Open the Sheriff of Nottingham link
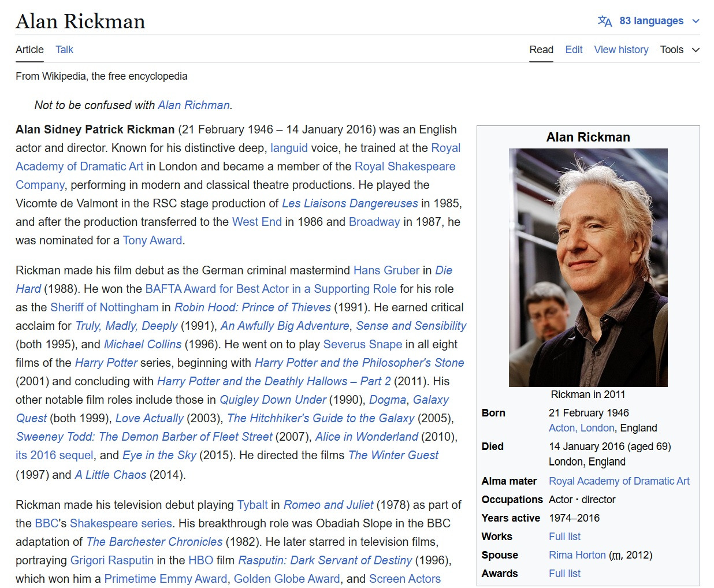 tap(105, 307)
